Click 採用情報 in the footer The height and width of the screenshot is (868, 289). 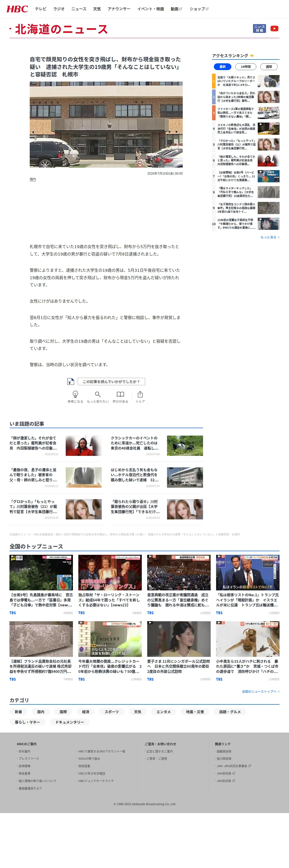tap(24, 766)
